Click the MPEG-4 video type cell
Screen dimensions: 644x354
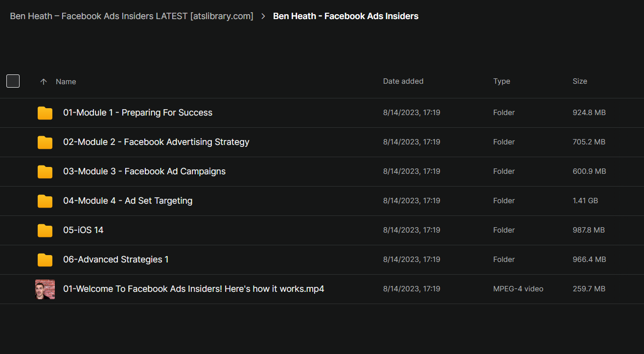[x=518, y=289]
